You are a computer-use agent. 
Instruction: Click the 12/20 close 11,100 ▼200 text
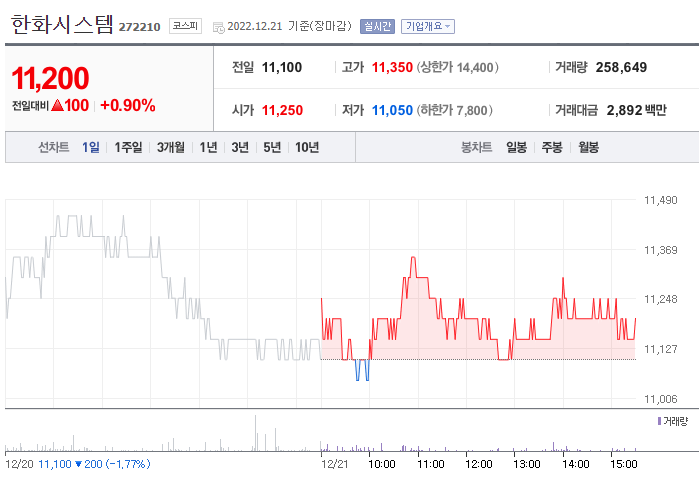pos(94,464)
